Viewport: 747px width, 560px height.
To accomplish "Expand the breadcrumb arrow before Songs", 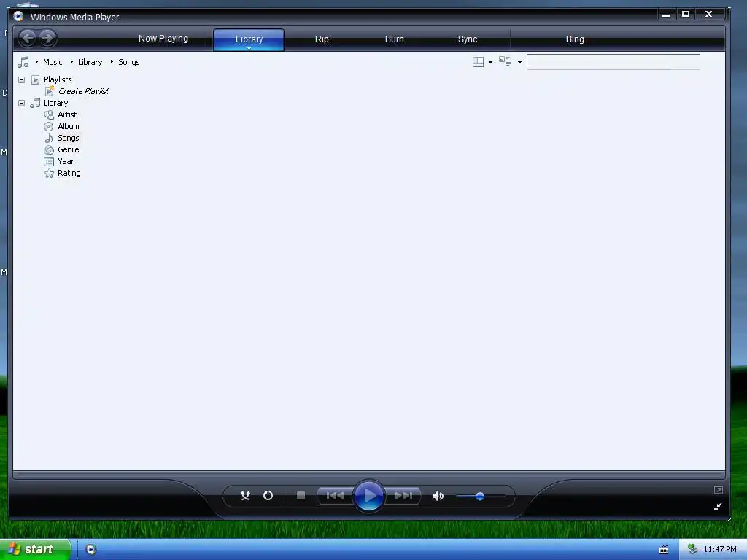I will click(112, 62).
